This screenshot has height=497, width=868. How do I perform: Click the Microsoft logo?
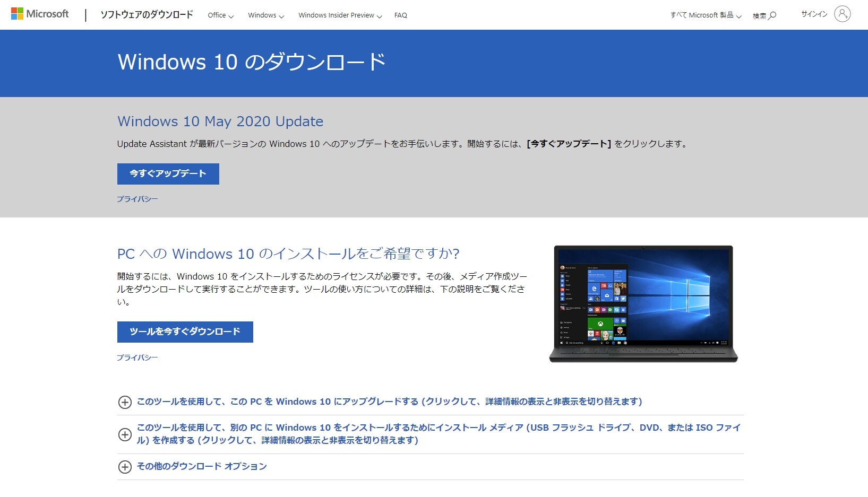40,14
